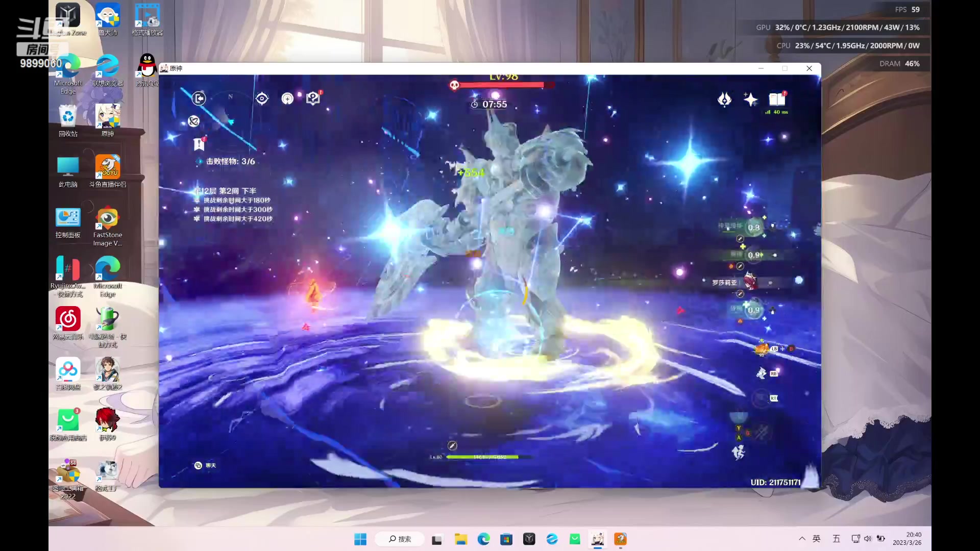Click 挑战剩余时间大于180秒 condition text

pyautogui.click(x=237, y=201)
